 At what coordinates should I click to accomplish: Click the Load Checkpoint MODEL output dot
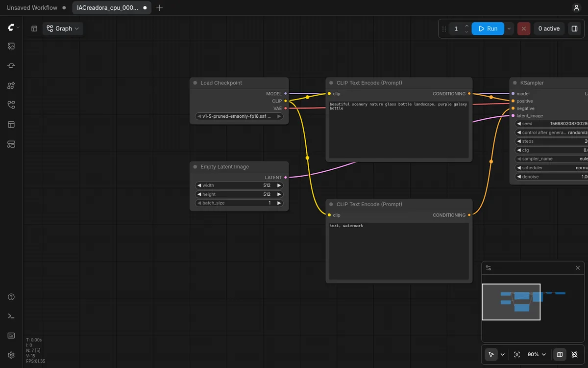pos(286,93)
